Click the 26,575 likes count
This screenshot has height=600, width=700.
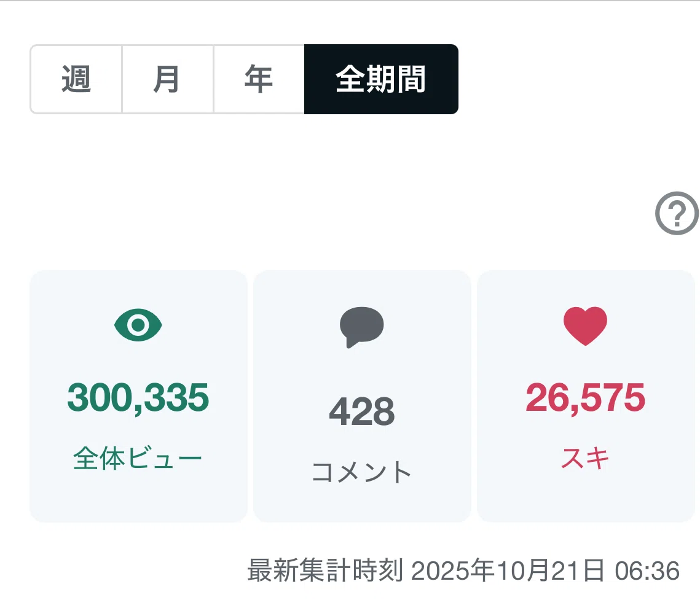[585, 397]
